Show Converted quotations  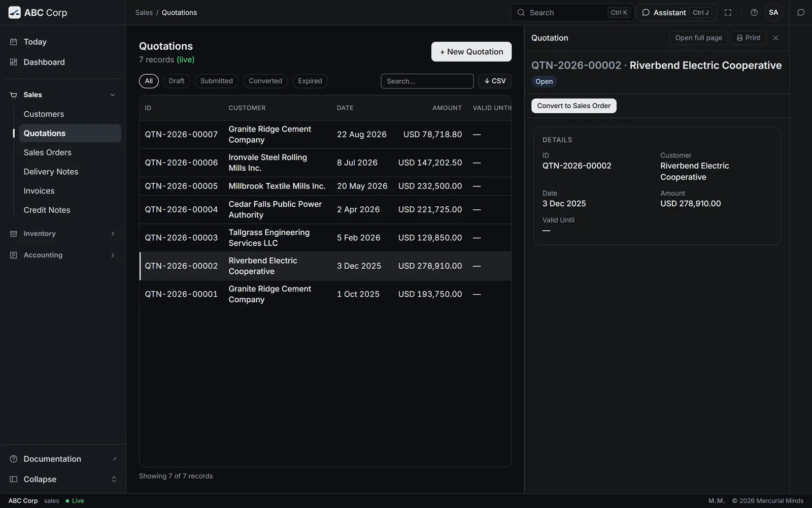[x=265, y=81]
